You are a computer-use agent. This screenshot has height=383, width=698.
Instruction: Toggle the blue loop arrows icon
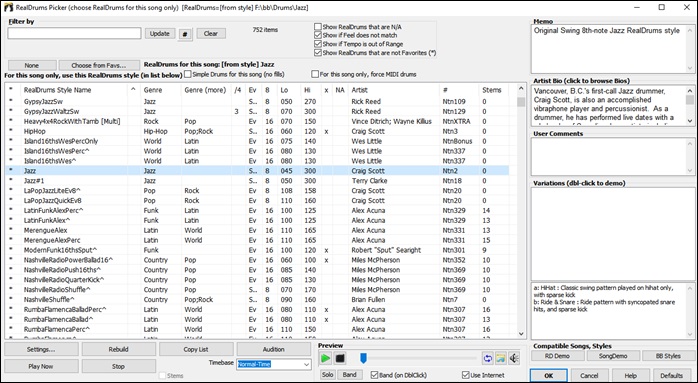point(487,358)
